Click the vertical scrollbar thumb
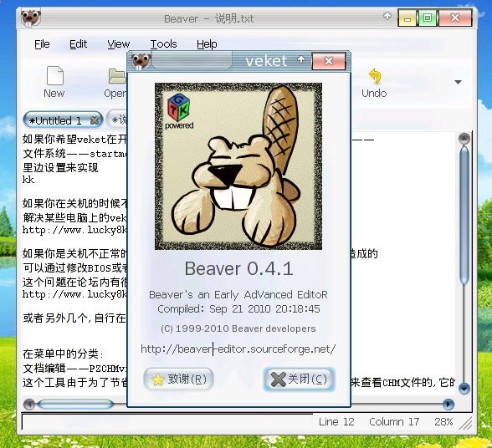Screen dimensions: 492x448 [x=464, y=215]
